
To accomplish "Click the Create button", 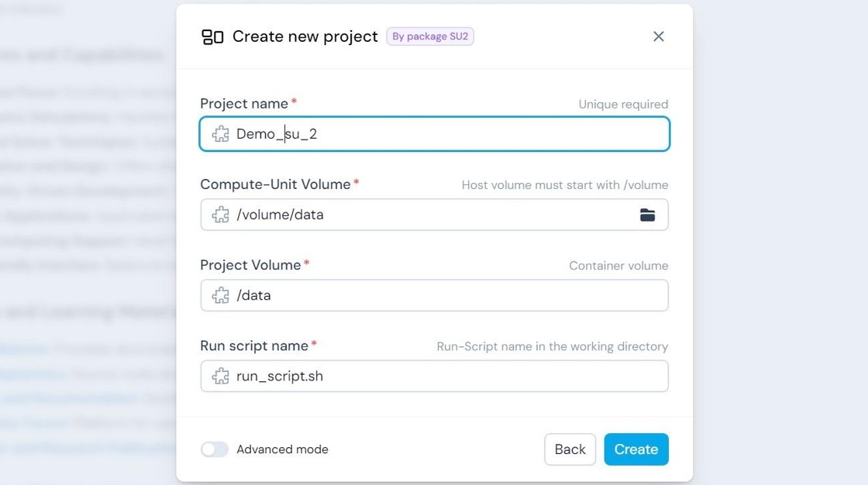I will [636, 449].
